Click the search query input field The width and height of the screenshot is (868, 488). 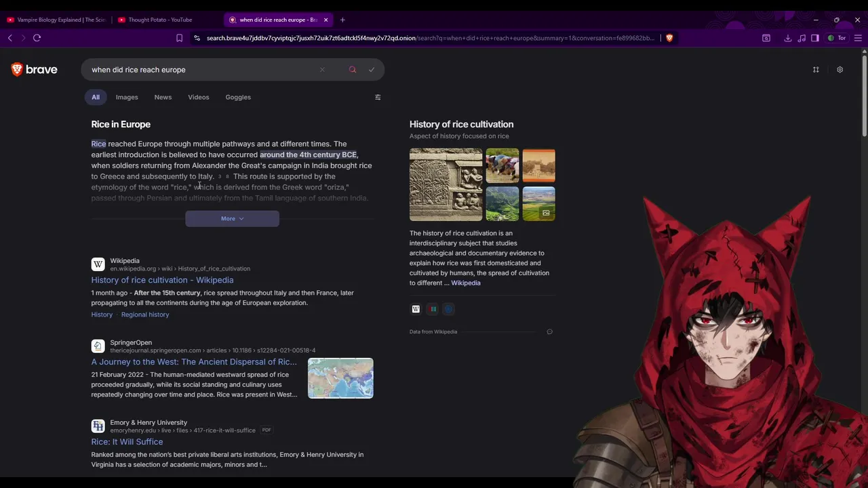(x=203, y=70)
